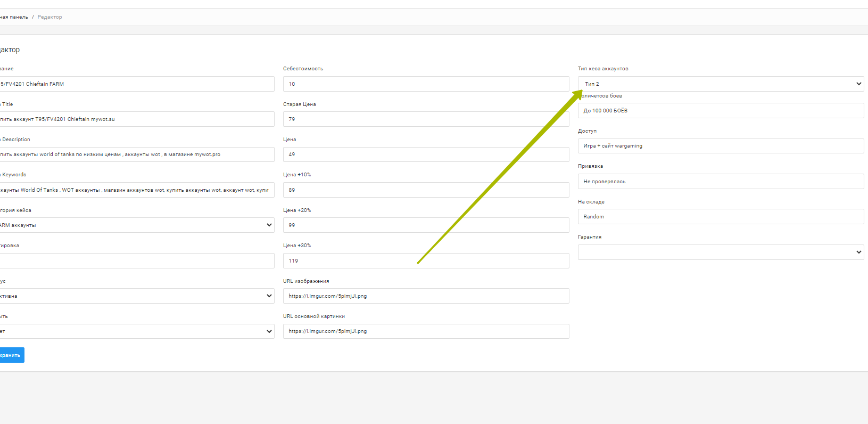This screenshot has height=424, width=868.
Task: Click the На складе field with Random
Action: tap(720, 216)
